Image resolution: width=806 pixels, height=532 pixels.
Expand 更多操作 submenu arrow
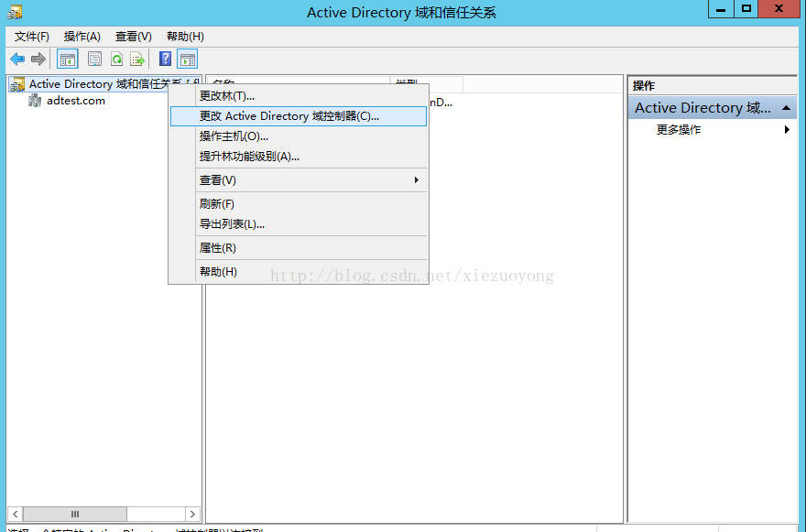point(787,129)
